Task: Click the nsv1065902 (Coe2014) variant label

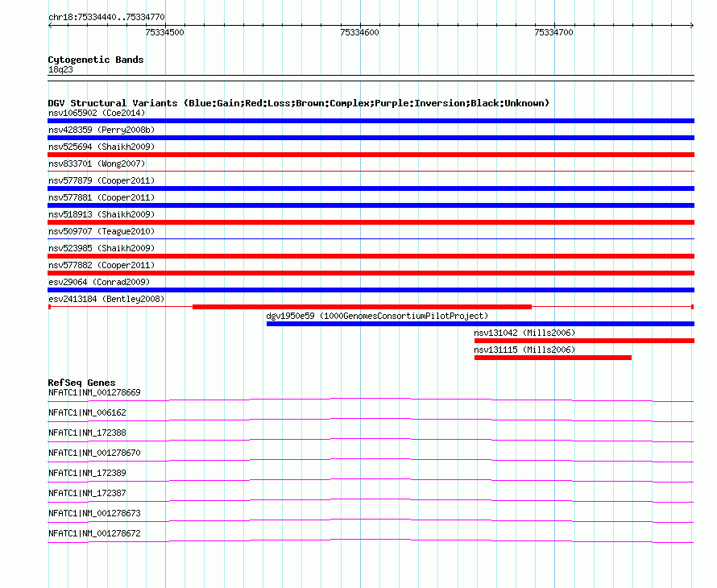Action: [x=97, y=113]
